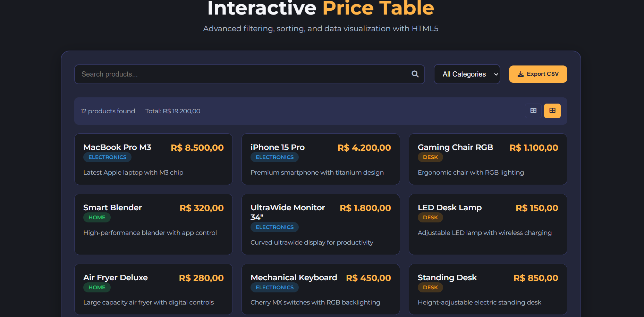Click the search magnifier icon
This screenshot has width=644, height=317.
(415, 74)
